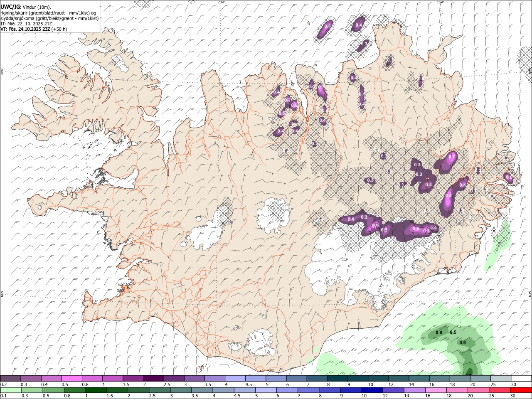Click the darkest green swatch labeled 1 in the bottom legend row
The image size is (532, 399).
coord(96,390)
